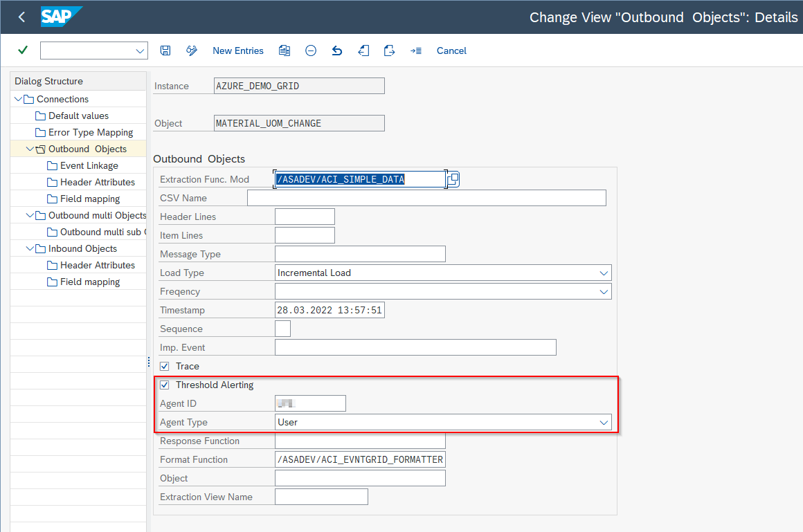Open value help for Extraction Func. Mod
This screenshot has height=532, width=803.
[x=453, y=179]
